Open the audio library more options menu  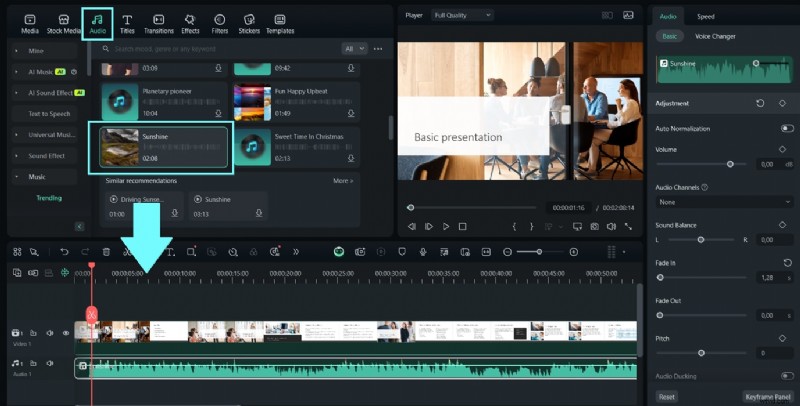point(378,49)
